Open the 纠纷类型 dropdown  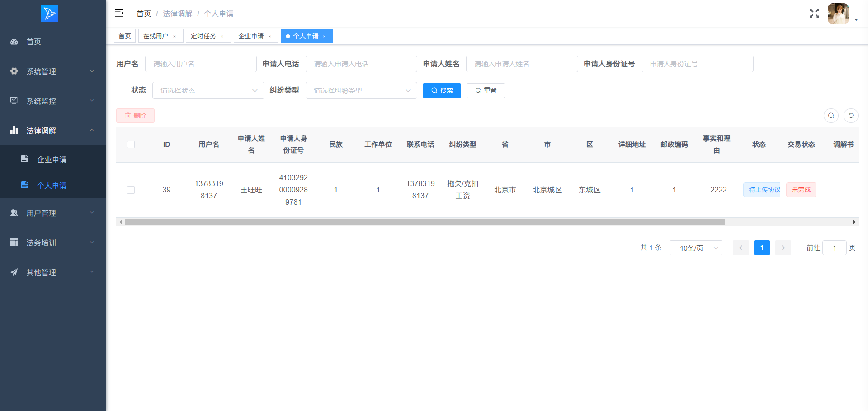click(x=361, y=90)
